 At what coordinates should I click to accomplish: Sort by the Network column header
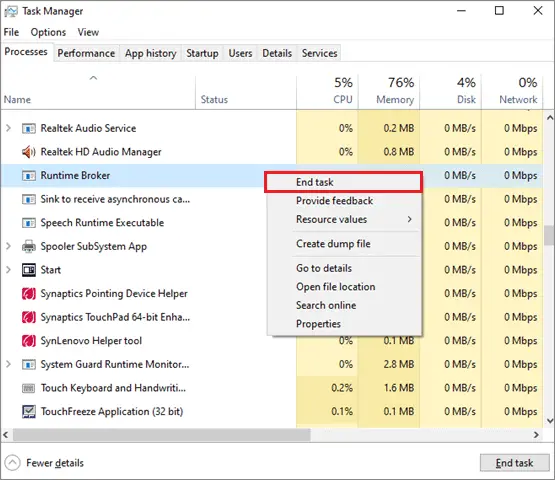[512, 91]
